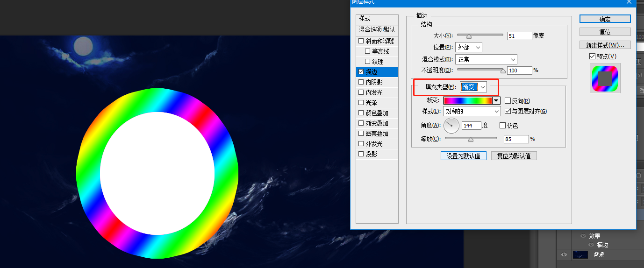Enable the 外发光 checkbox
Viewport: 644px width, 268px height.
click(x=361, y=144)
